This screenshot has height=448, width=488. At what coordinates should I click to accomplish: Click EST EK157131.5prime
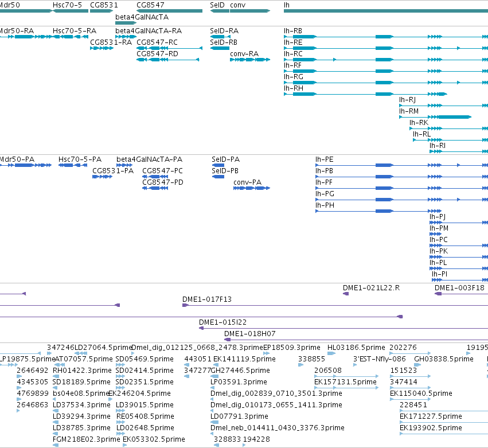(345, 382)
